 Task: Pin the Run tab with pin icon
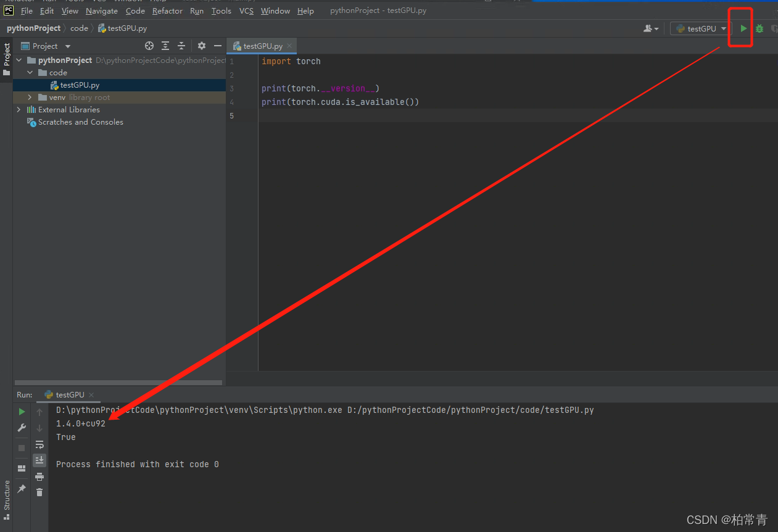[22, 489]
